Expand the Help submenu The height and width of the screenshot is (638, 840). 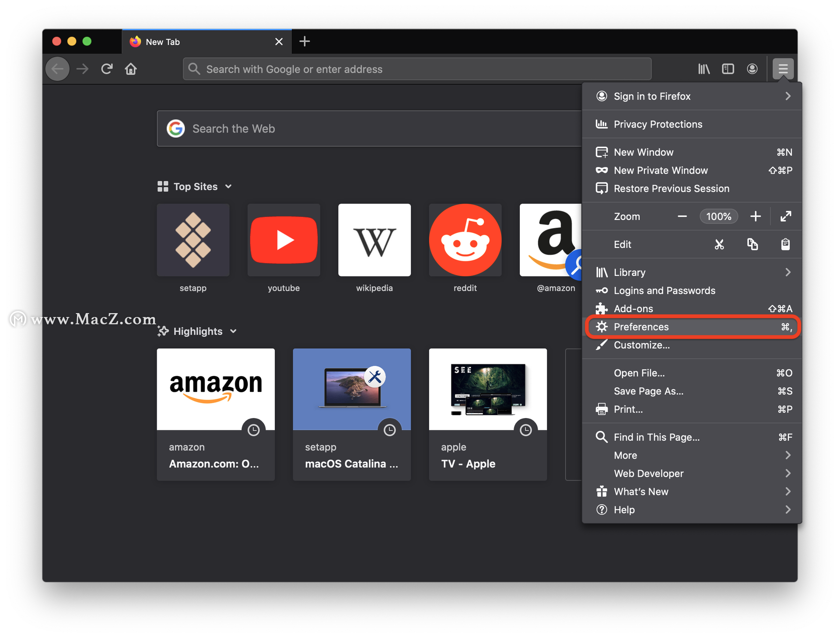tap(692, 510)
